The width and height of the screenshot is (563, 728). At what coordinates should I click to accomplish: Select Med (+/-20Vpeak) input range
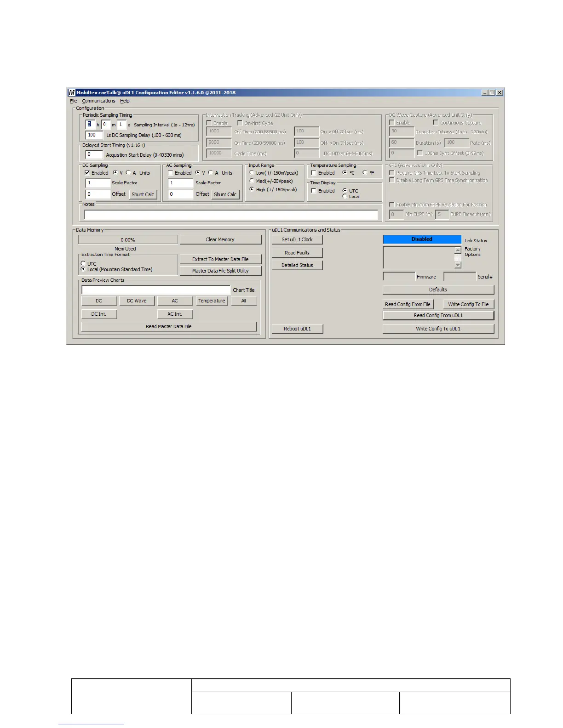pos(252,181)
